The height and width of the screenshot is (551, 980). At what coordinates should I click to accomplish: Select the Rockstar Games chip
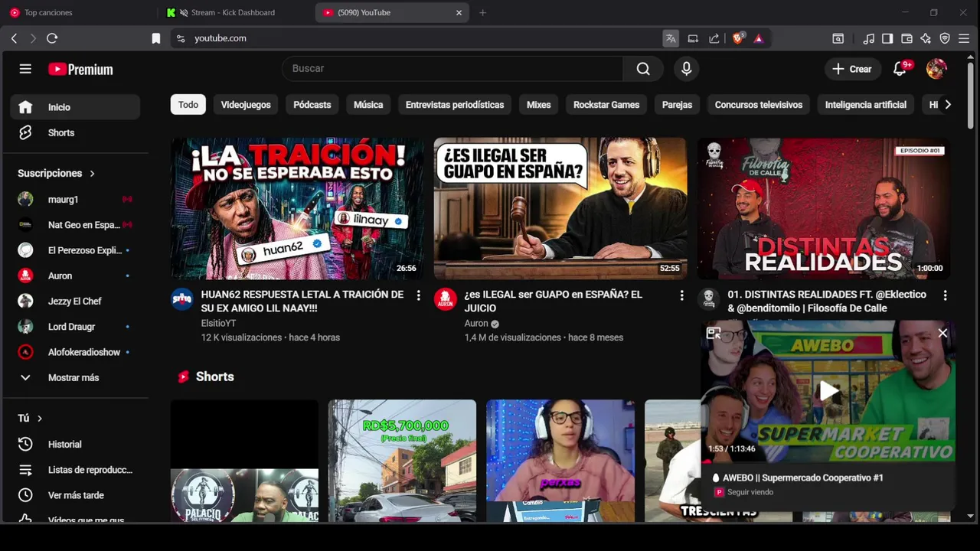606,105
